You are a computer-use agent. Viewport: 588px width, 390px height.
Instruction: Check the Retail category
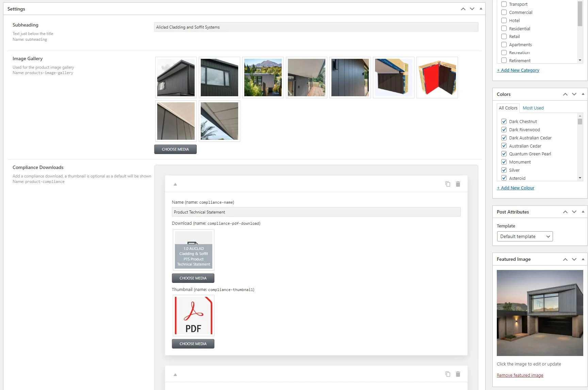[x=504, y=36]
